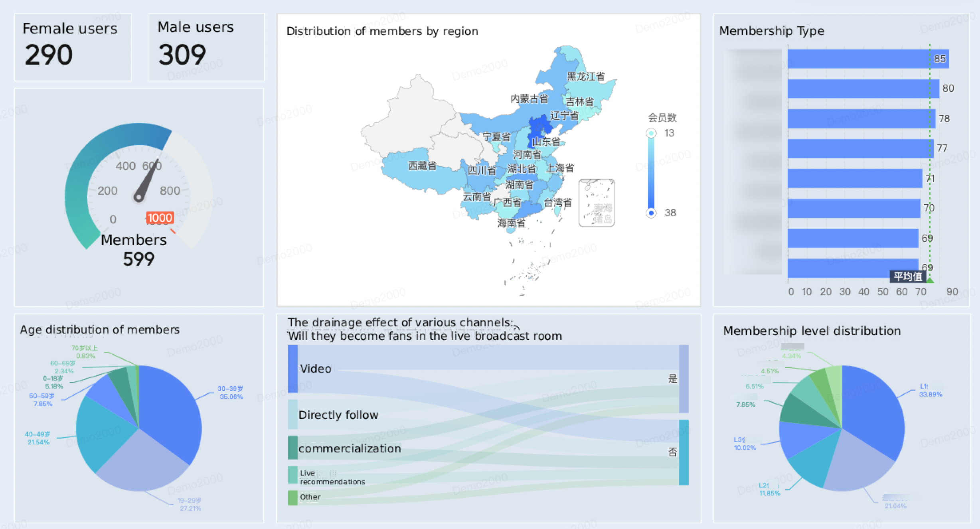Click the top bar valued 85
980x529 pixels.
[868, 59]
